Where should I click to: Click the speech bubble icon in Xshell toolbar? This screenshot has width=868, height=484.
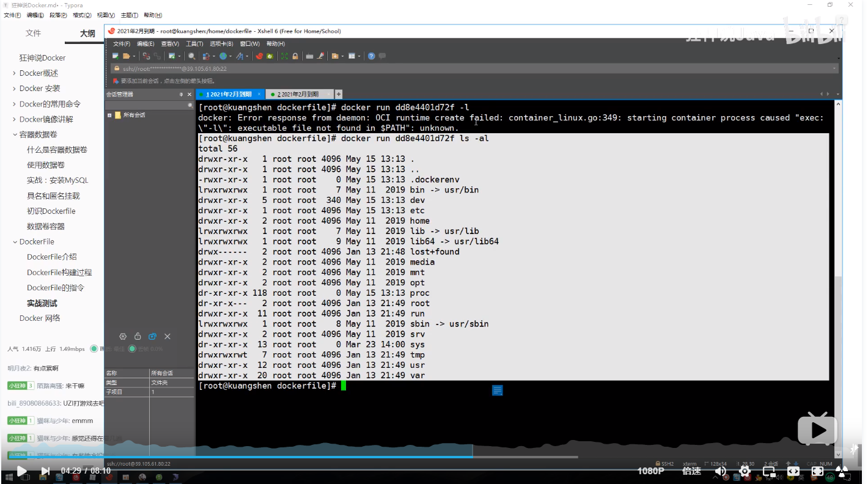point(382,56)
